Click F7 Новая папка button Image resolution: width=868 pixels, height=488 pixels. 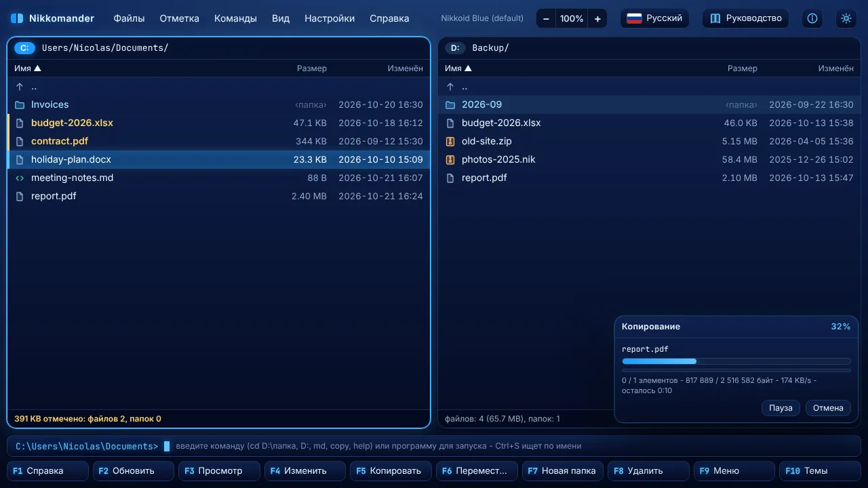pyautogui.click(x=563, y=470)
